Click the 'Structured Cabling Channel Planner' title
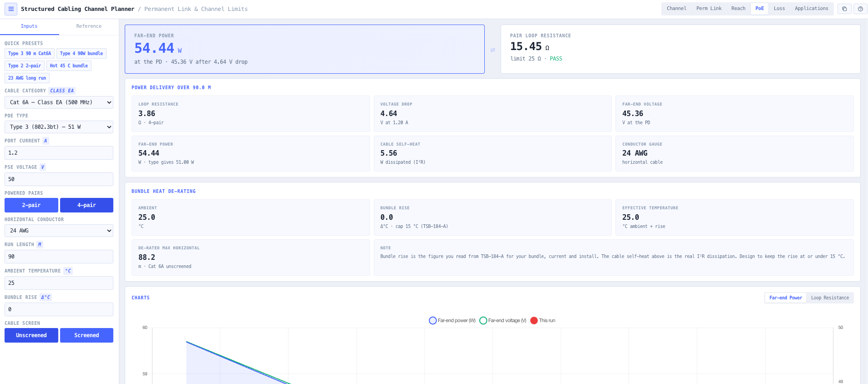The width and height of the screenshot is (868, 384). click(78, 9)
